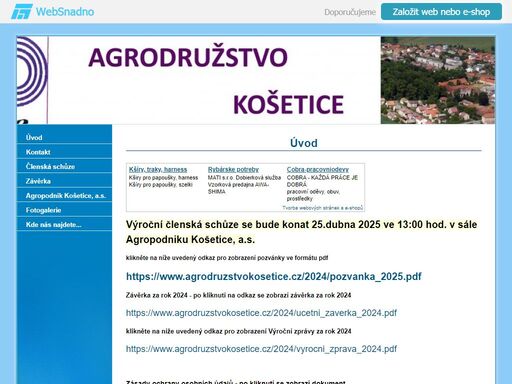Go to Členská schůze page
Image resolution: width=512 pixels, height=384 pixels.
pos(64,167)
